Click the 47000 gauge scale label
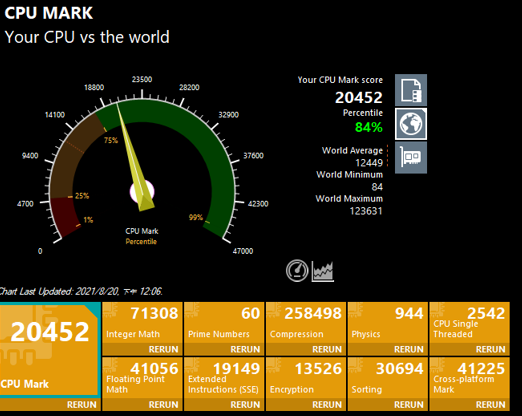522x416 pixels. 243,251
